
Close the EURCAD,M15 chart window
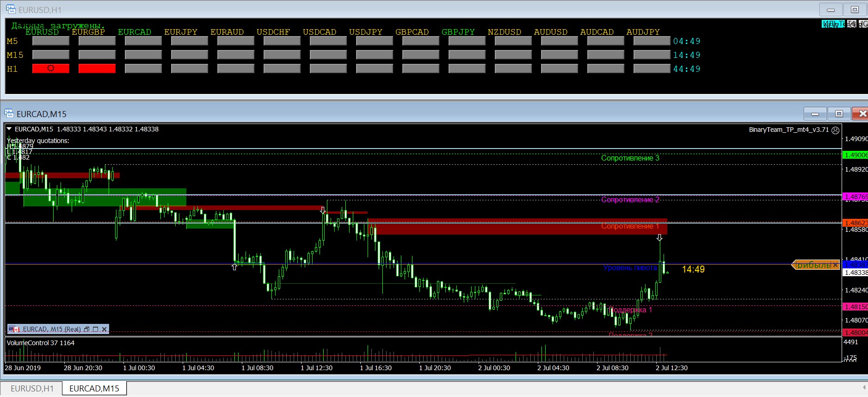(860, 114)
